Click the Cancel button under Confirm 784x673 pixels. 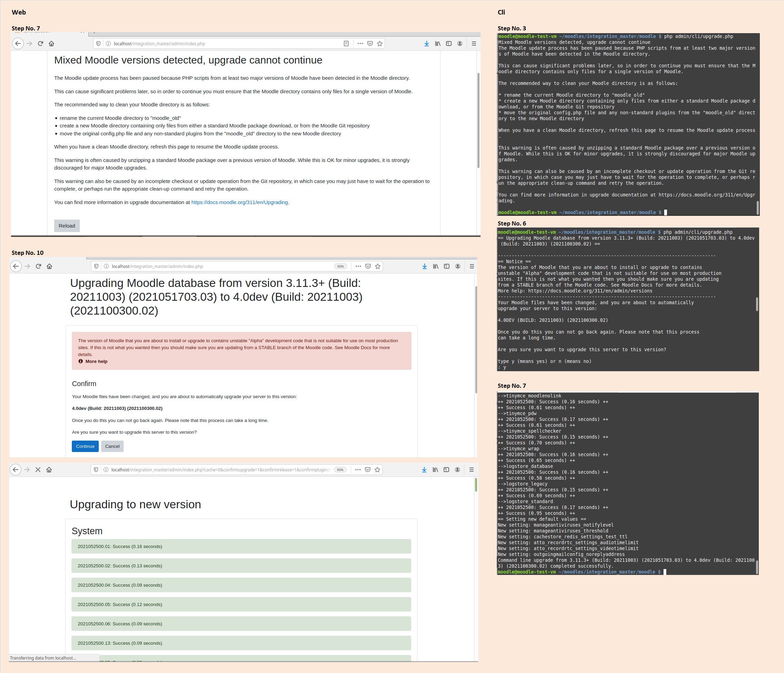(112, 446)
